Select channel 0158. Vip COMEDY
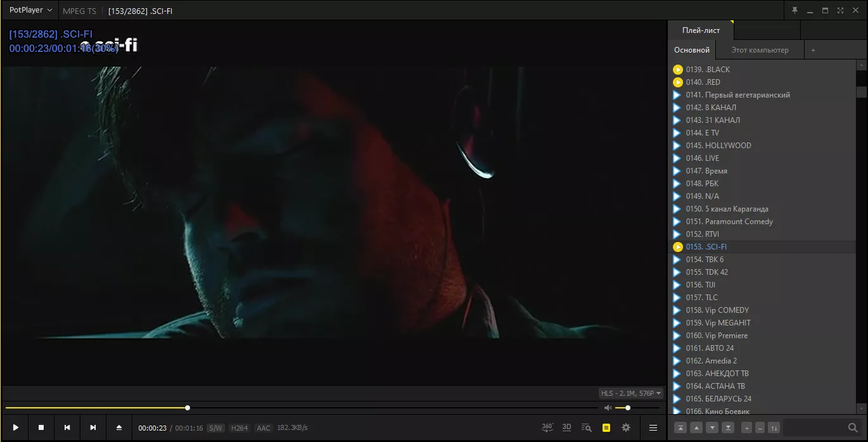Image resolution: width=868 pixels, height=442 pixels. 763,310
